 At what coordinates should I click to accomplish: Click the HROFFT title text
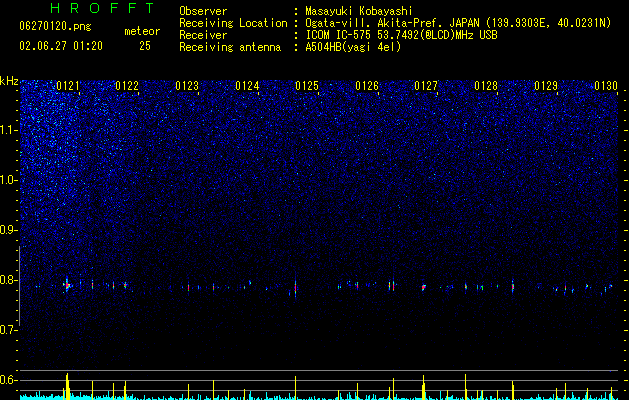[103, 8]
